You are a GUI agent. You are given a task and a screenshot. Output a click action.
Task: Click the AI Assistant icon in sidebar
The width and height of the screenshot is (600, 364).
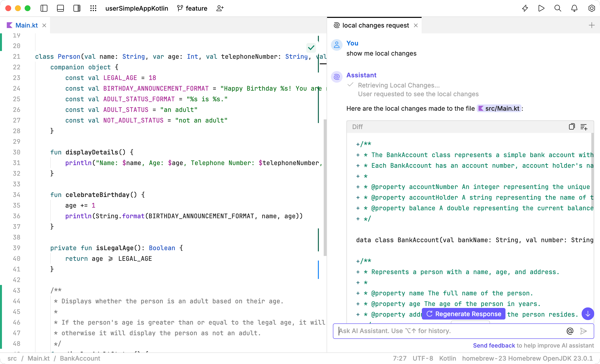[x=525, y=8]
